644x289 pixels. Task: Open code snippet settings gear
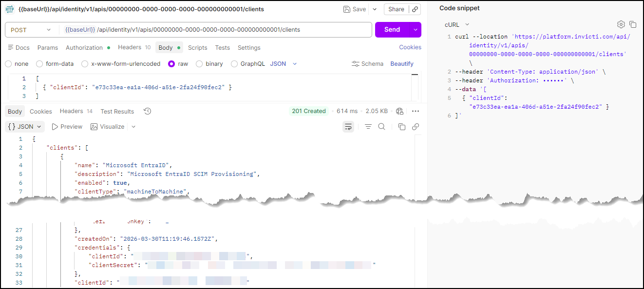click(621, 24)
